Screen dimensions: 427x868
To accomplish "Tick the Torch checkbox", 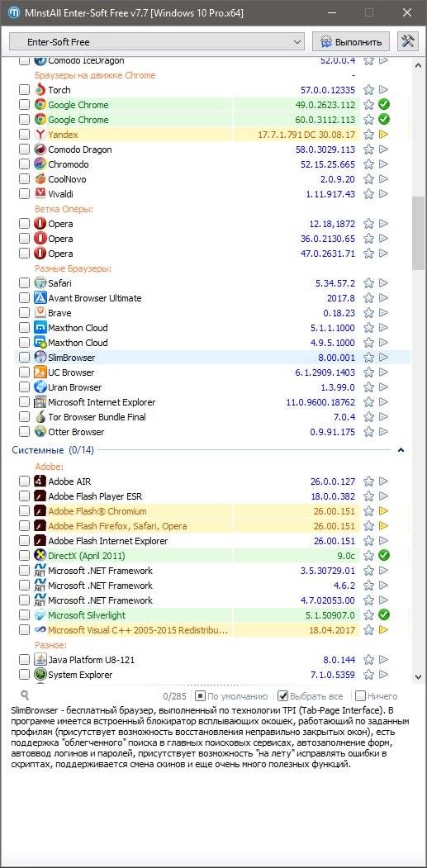I will pos(25,90).
